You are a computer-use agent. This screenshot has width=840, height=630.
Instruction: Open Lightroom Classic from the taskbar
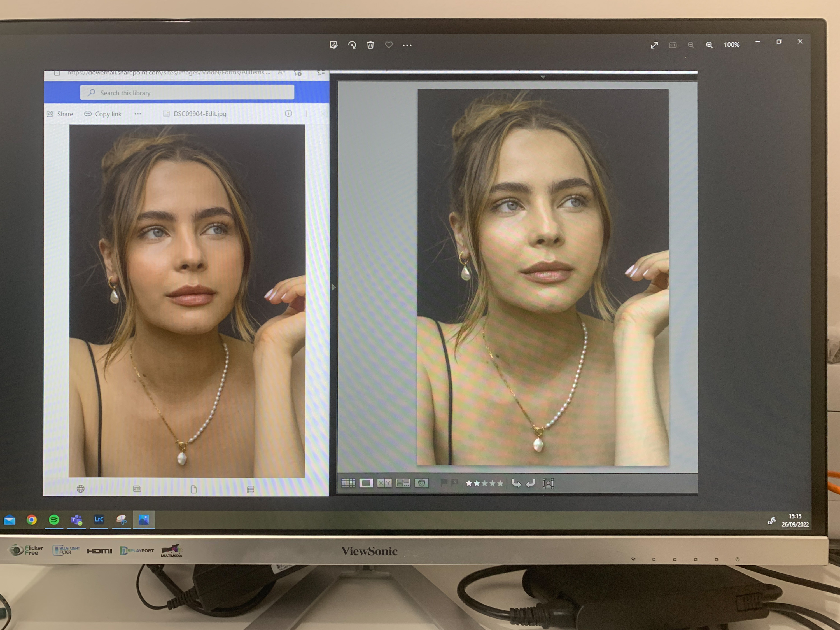(99, 519)
